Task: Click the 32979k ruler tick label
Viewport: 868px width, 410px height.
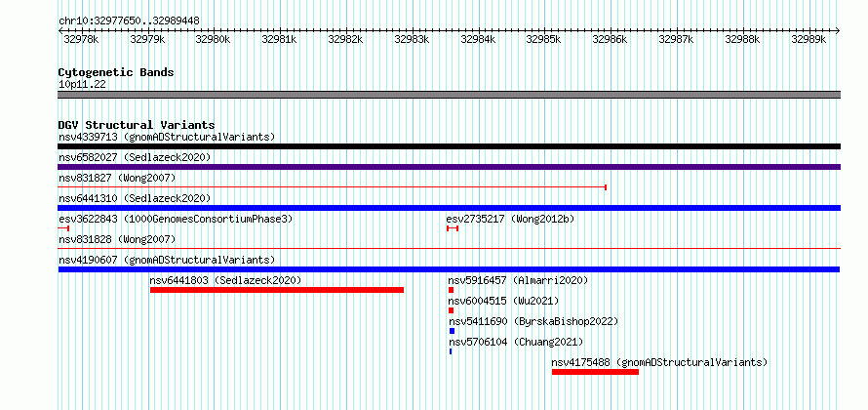Action: tap(147, 39)
